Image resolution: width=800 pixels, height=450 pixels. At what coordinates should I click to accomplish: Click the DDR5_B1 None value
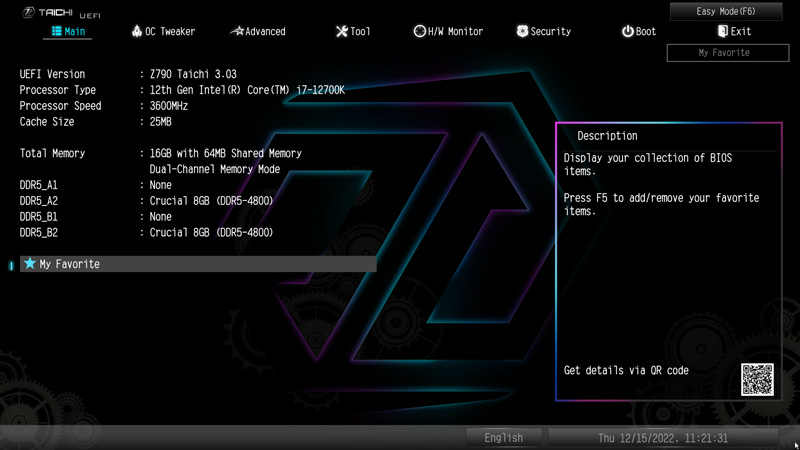click(x=160, y=216)
